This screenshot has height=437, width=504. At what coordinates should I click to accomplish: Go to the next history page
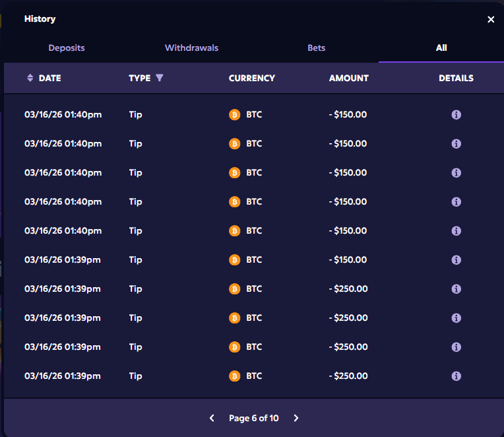coord(296,418)
